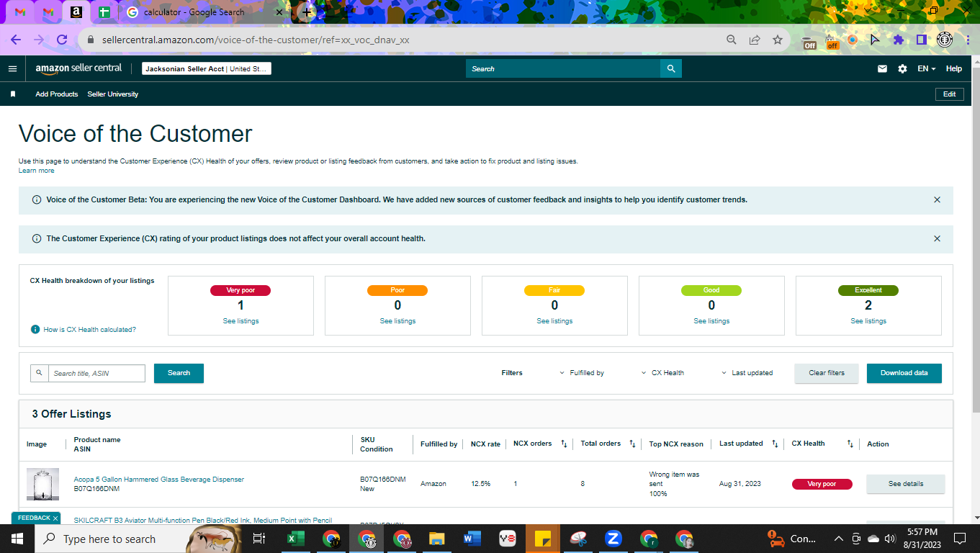The height and width of the screenshot is (553, 980).
Task: Open the browser Extensions puzzle icon
Action: coord(898,40)
